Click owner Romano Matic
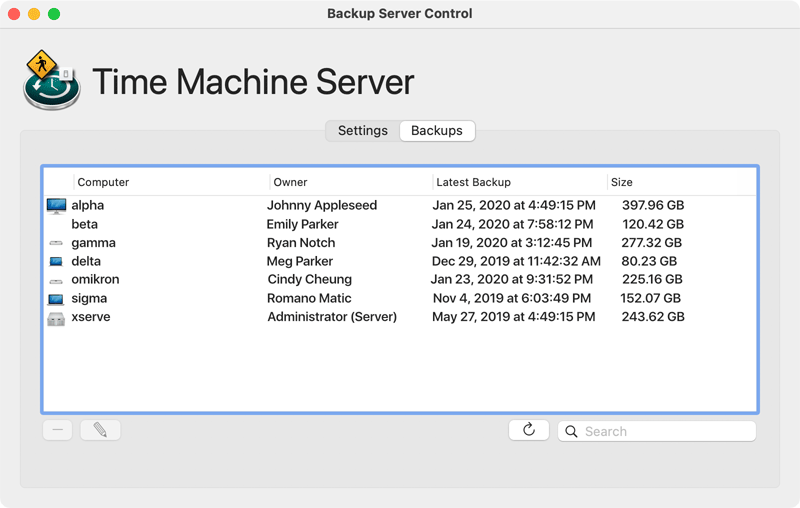Image resolution: width=800 pixels, height=508 pixels. (x=309, y=298)
